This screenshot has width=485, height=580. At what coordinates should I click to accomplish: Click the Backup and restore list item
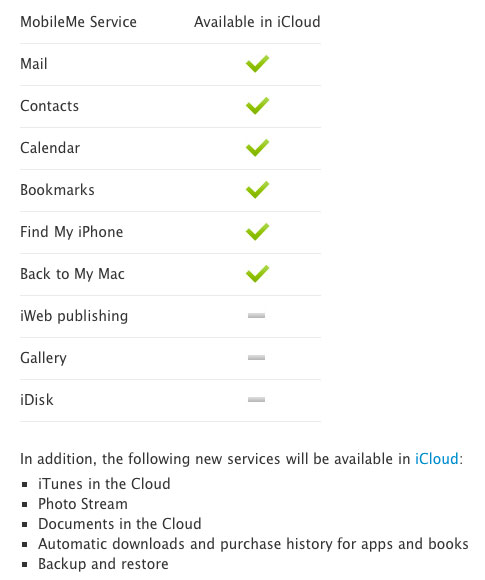coord(103,564)
